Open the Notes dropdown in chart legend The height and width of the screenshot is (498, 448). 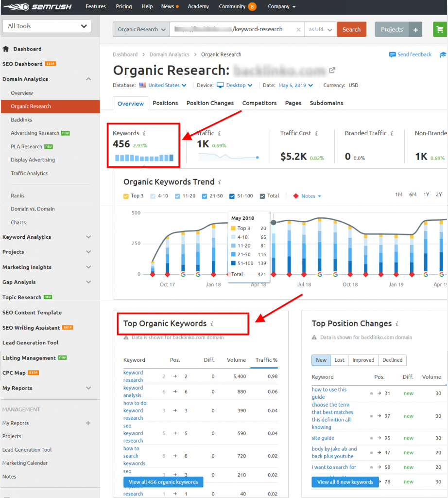point(311,196)
